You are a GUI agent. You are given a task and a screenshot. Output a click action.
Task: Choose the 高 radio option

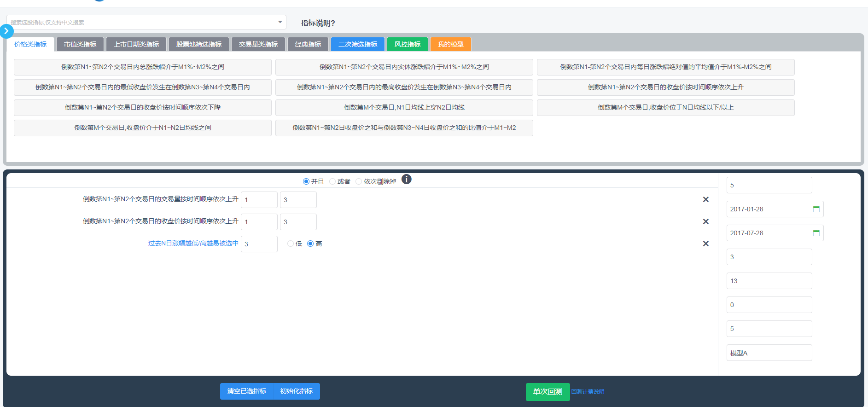[310, 244]
